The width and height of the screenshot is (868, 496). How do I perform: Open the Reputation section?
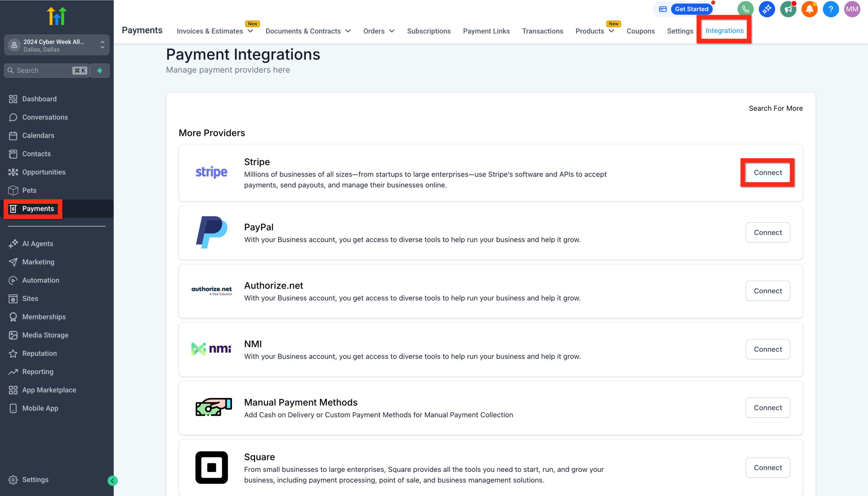coord(39,353)
